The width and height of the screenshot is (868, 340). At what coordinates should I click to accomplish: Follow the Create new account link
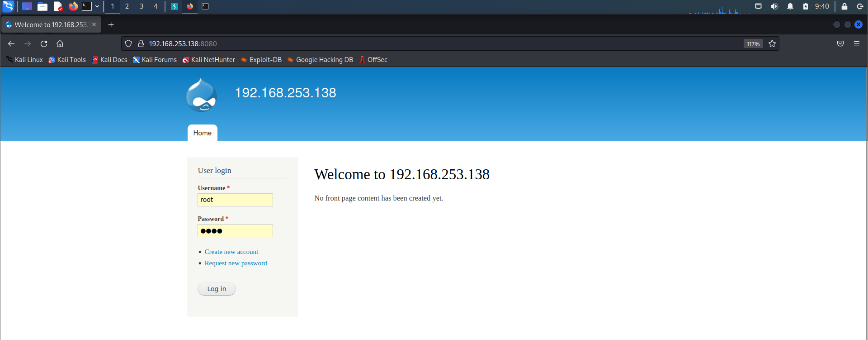click(231, 252)
